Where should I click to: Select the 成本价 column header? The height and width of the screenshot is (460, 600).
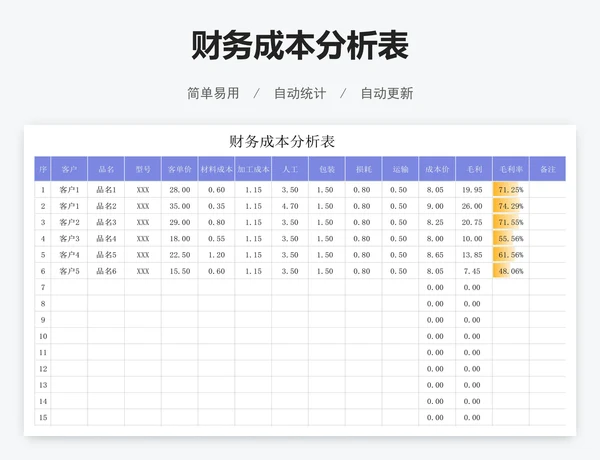(x=437, y=169)
